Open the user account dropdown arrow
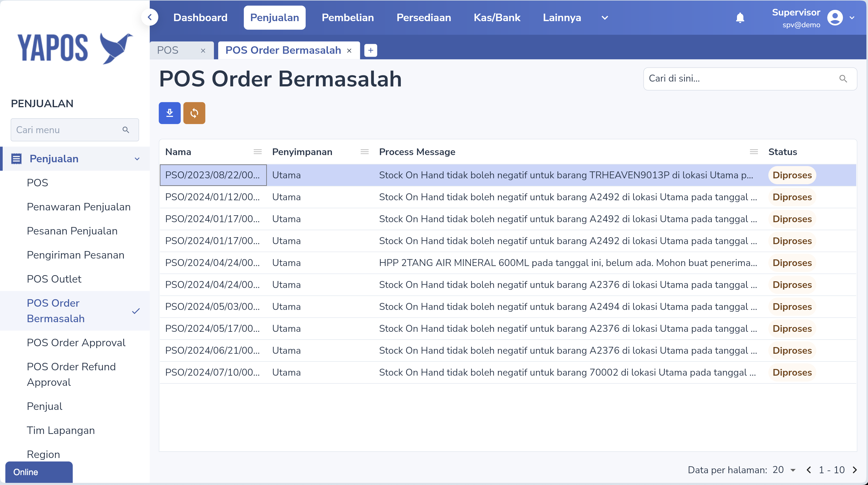Image resolution: width=868 pixels, height=485 pixels. pyautogui.click(x=852, y=18)
